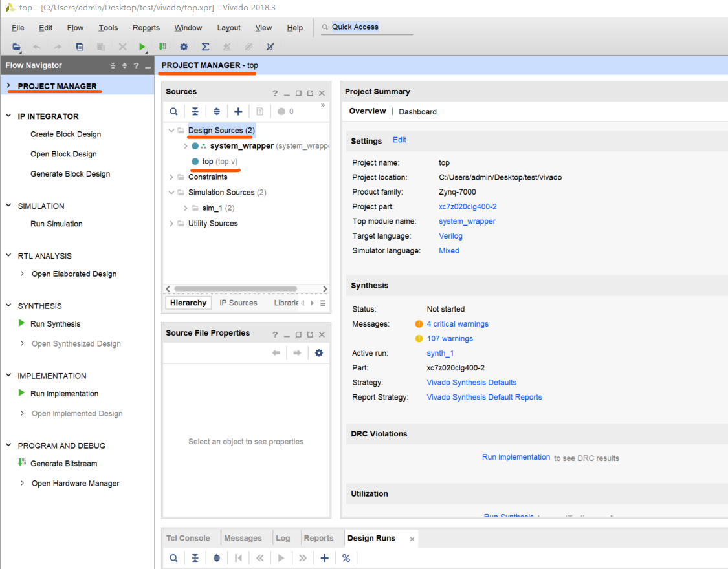Click the Edit settings link
Screen dimensions: 728x569
click(399, 140)
